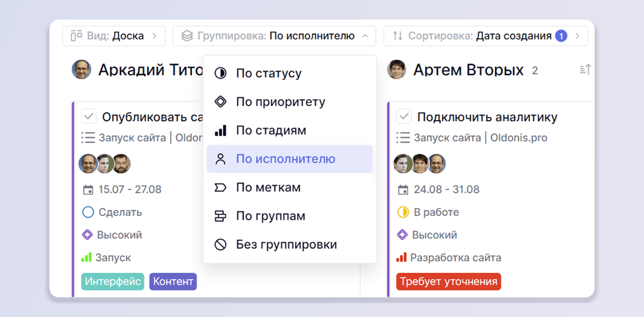Open the Подключить аналитику task title
The width and height of the screenshot is (644, 317).
tap(487, 117)
